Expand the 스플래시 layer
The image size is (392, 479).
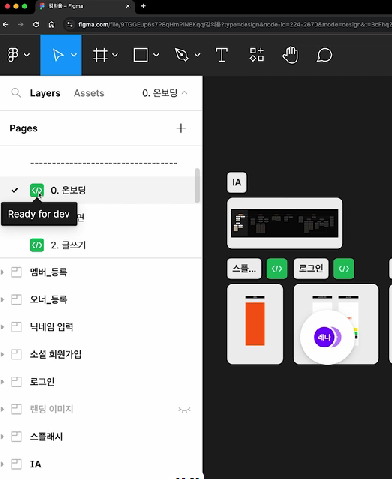tap(3, 436)
